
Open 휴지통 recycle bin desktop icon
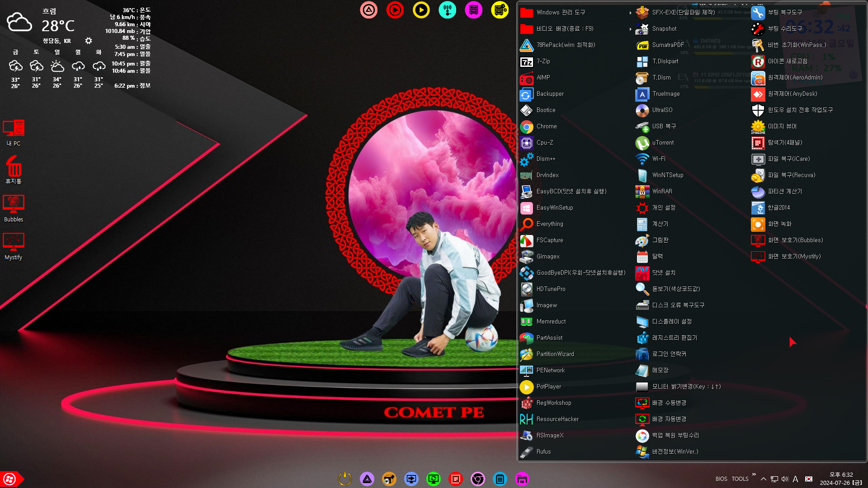click(x=14, y=170)
